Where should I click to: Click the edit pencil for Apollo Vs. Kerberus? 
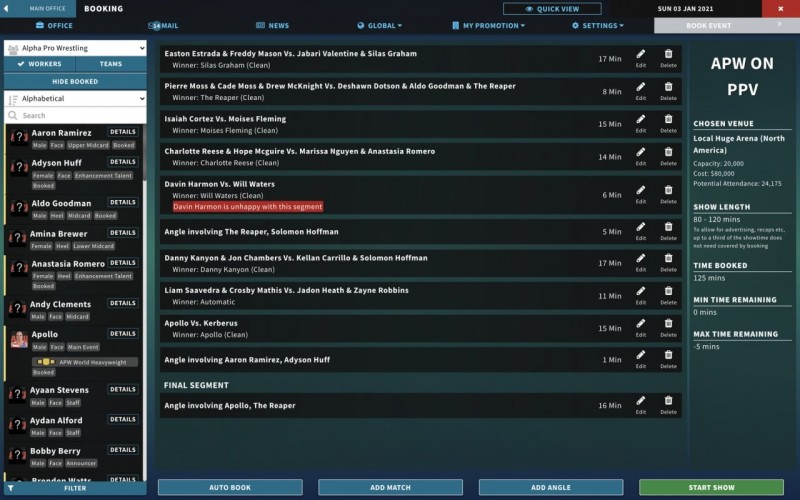point(641,327)
